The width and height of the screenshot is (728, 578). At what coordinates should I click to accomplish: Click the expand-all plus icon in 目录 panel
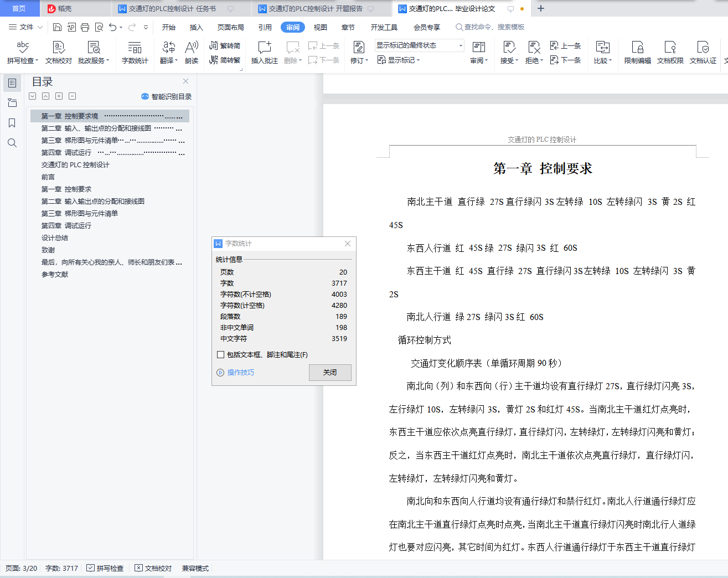59,96
